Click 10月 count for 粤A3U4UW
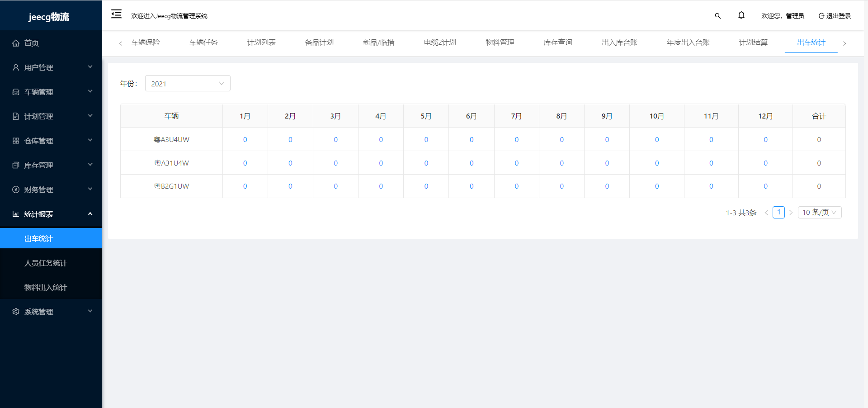This screenshot has height=408, width=868. (657, 140)
